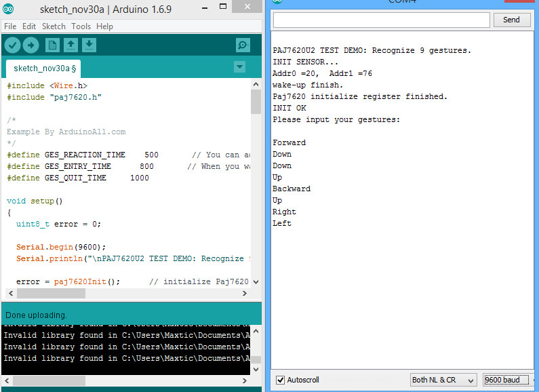
Task: Minimize the Arduino IDE window
Action: (205, 7)
